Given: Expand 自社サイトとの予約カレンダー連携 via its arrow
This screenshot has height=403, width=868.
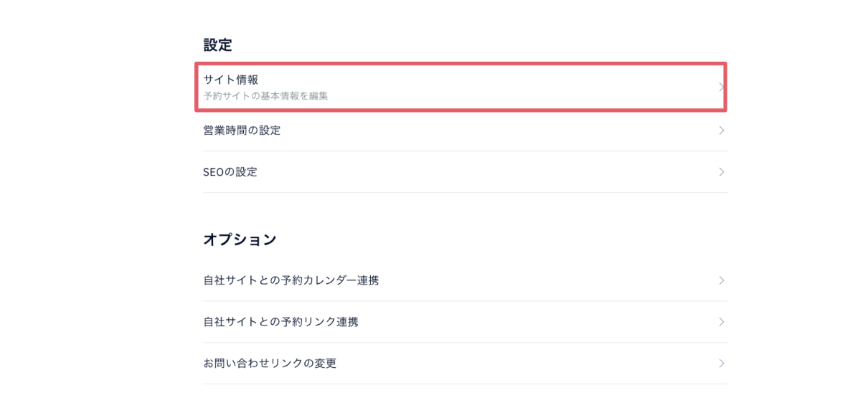Looking at the screenshot, I should pyautogui.click(x=721, y=280).
